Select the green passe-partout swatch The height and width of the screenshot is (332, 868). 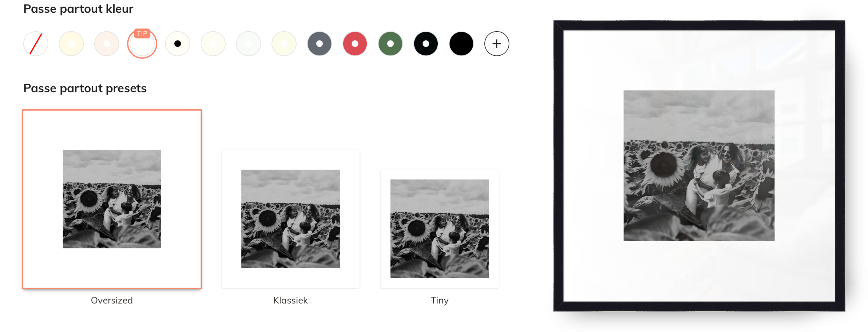tap(390, 44)
